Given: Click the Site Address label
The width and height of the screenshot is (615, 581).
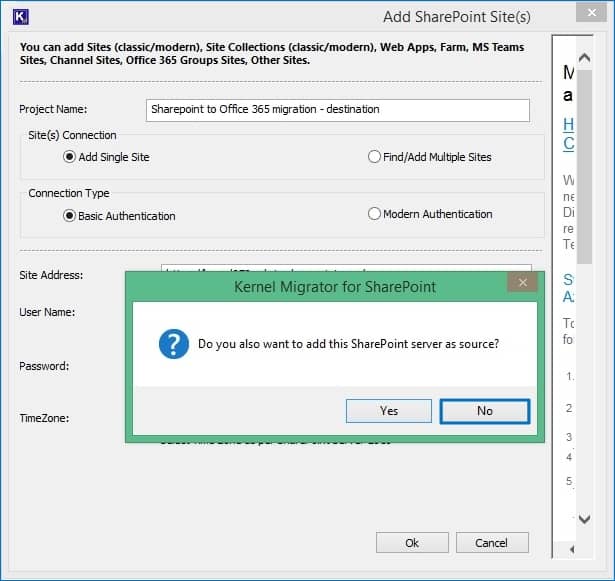Looking at the screenshot, I should tap(51, 275).
